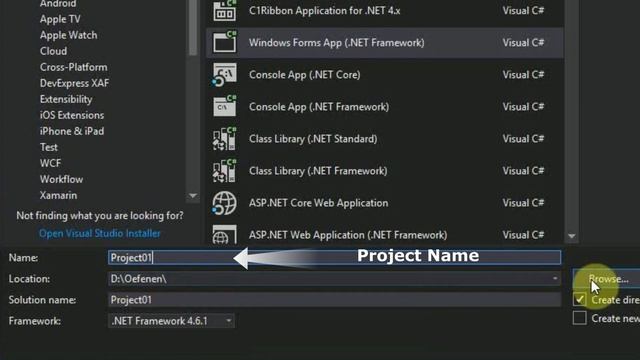640x360 pixels.
Task: Click into the Solution name field
Action: click(334, 300)
